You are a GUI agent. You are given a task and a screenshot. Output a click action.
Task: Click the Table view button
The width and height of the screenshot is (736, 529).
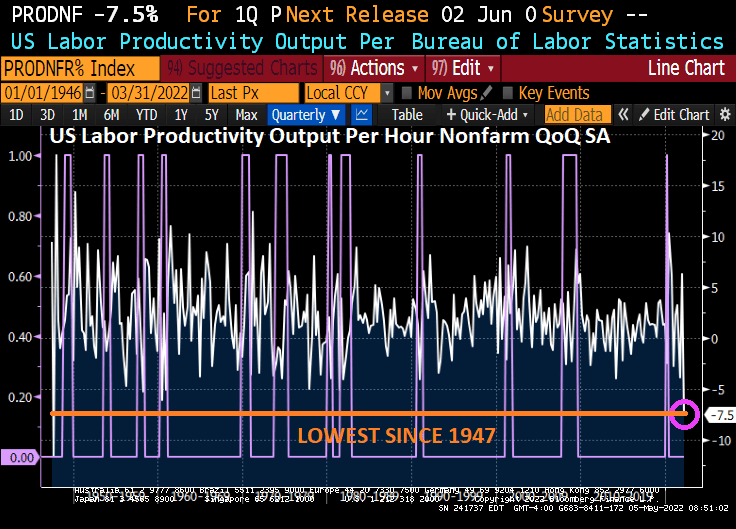point(407,114)
